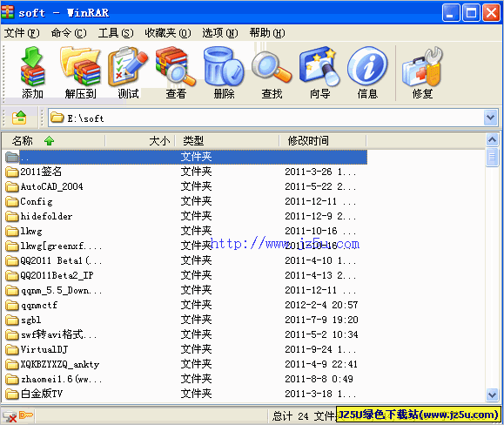Select QQ2011 Beta1 (... folder name

[61, 260]
